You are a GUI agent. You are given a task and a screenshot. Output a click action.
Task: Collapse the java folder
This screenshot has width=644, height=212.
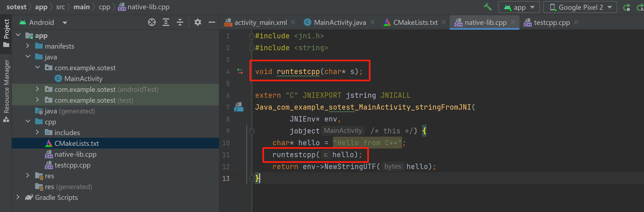[28, 57]
